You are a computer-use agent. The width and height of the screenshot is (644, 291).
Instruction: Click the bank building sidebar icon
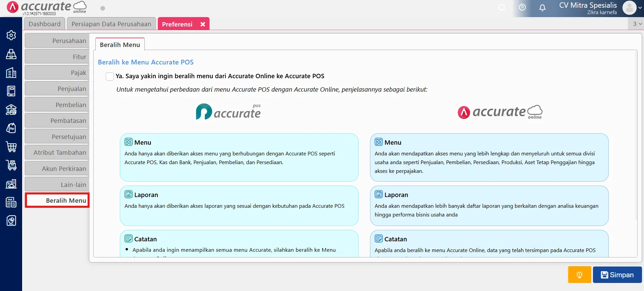click(11, 110)
